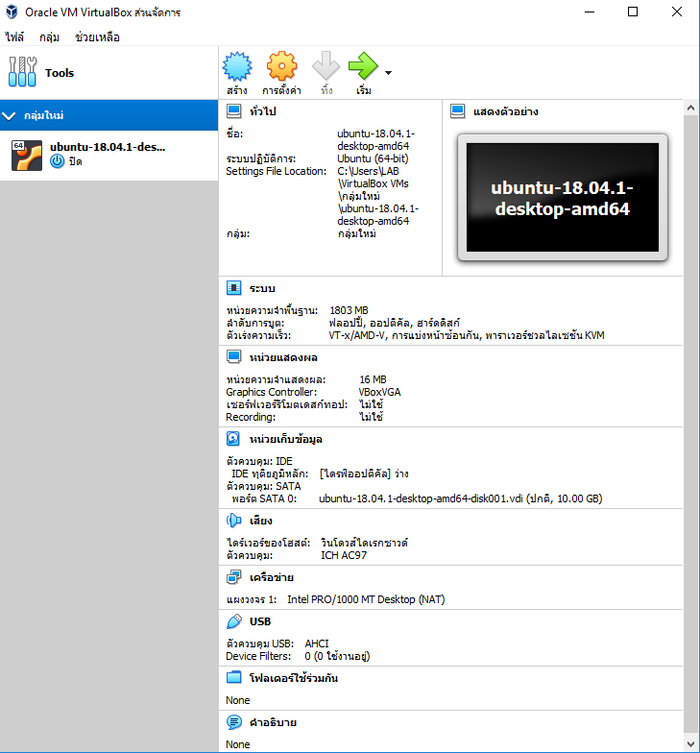Open the ไฟล์ menu
The height and width of the screenshot is (753, 700).
click(x=14, y=37)
